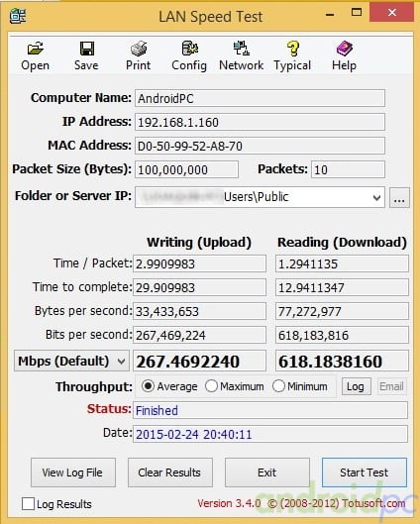This screenshot has width=420, height=524.
Task: Open Help with the purple book icon
Action: (344, 55)
